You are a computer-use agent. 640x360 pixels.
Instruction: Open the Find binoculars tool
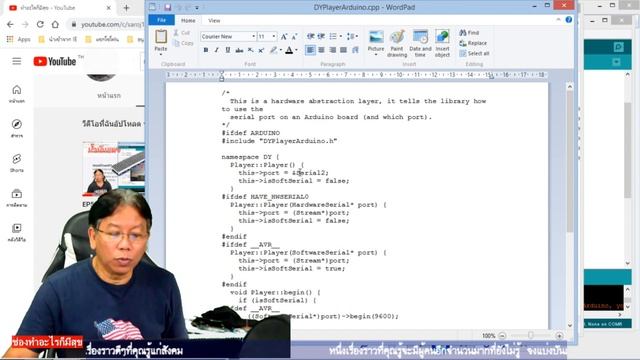(469, 33)
